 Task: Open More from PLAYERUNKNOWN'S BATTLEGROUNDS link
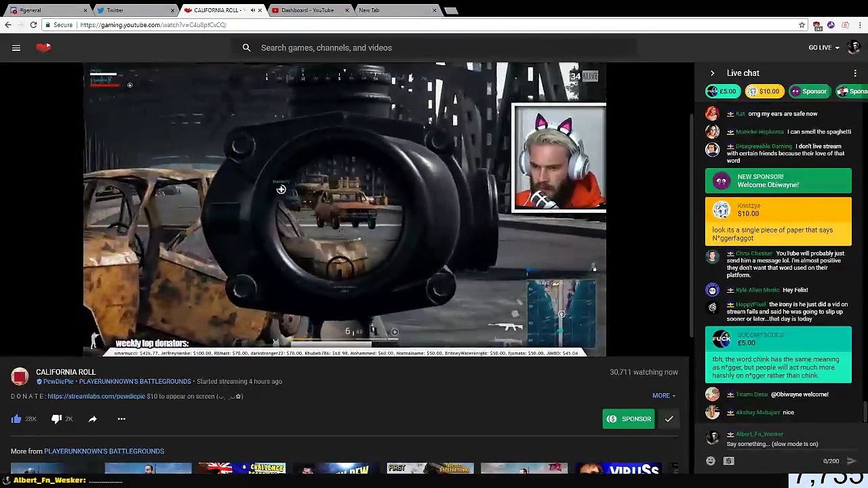click(104, 451)
